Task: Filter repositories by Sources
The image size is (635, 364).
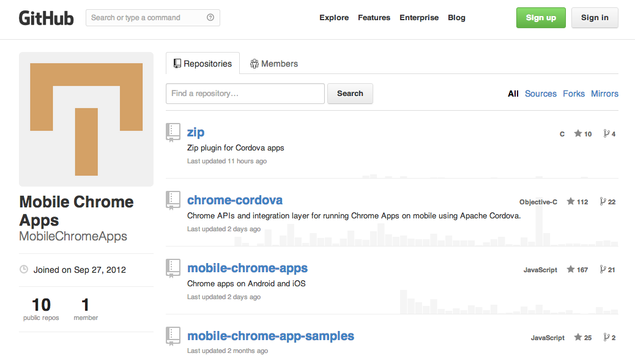Action: click(x=541, y=94)
